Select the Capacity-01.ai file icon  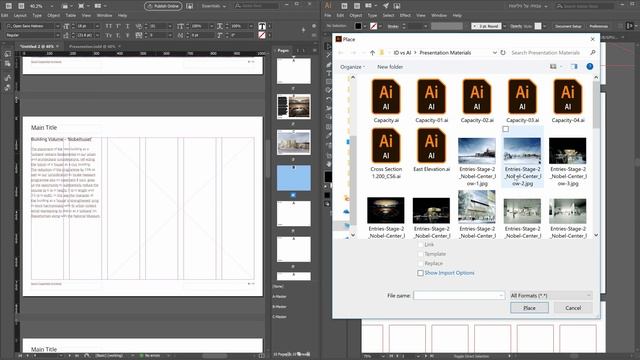[x=431, y=96]
